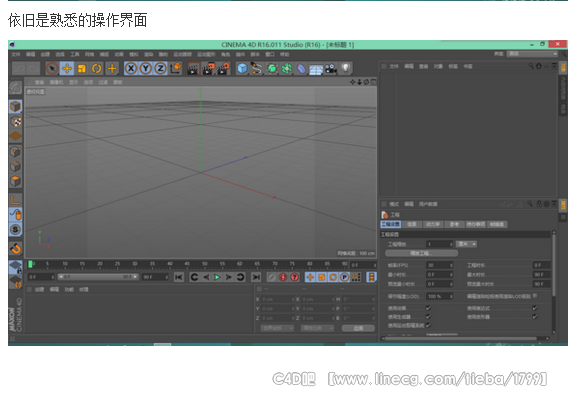
Task: Toggle use deformers checkbox at right
Action: 535,317
